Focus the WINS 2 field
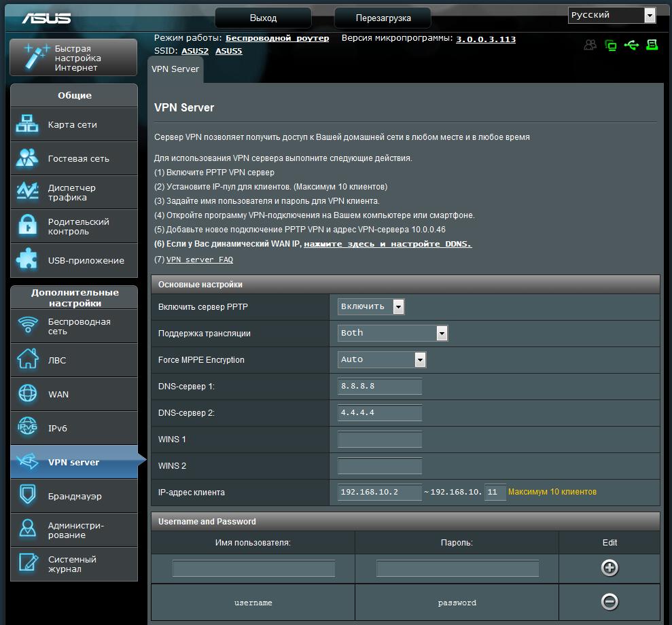The width and height of the screenshot is (672, 625). point(380,465)
